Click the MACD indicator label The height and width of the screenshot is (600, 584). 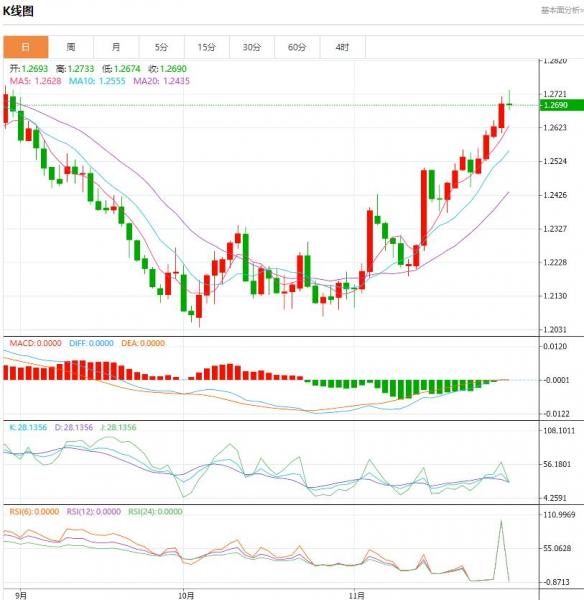coord(35,343)
